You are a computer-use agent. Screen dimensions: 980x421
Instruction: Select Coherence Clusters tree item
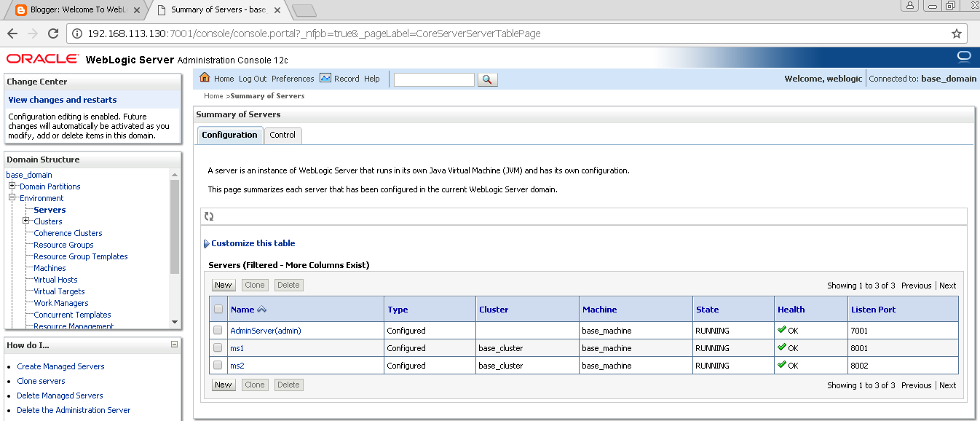tap(68, 233)
